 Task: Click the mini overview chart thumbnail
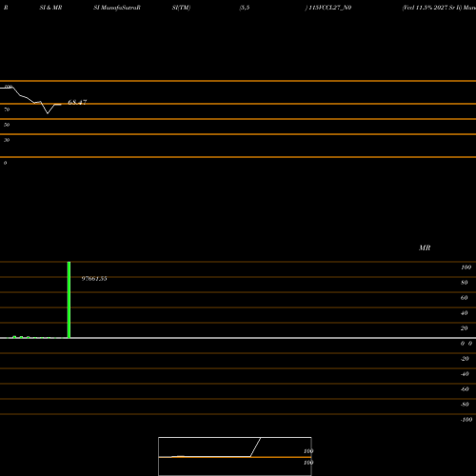[x=235, y=456]
